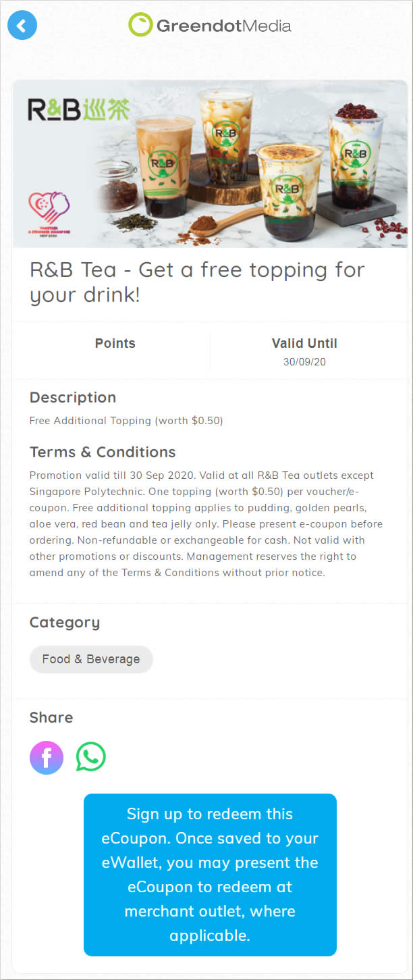Click the GreendotMedia header text
The width and height of the screenshot is (413, 980).
coord(224,26)
